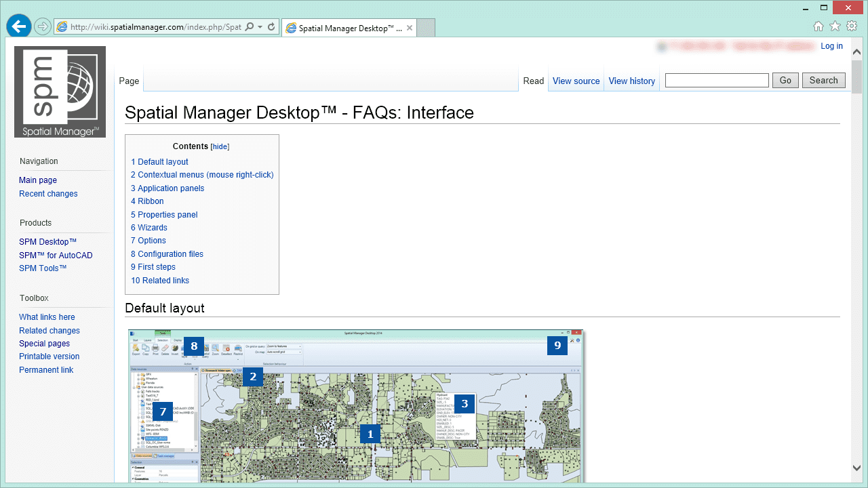Screen dimensions: 868x488
Task: Click the browser Forward arrow button
Action: [x=43, y=26]
